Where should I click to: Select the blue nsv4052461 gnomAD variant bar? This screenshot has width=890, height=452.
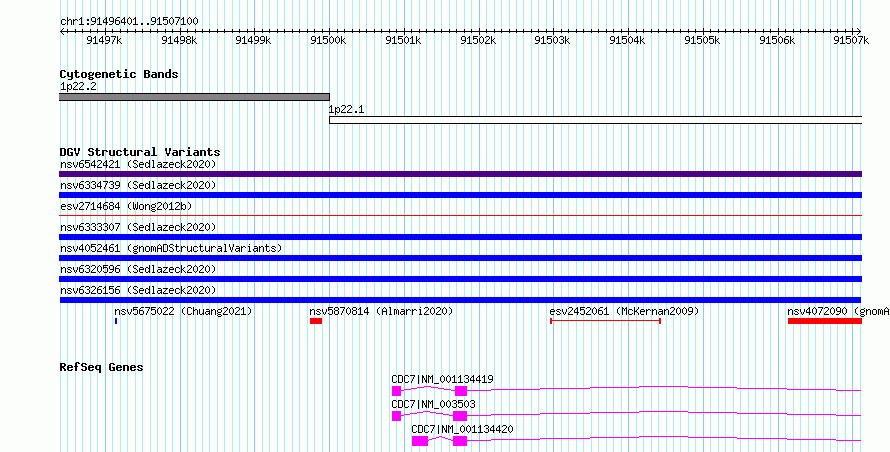pyautogui.click(x=460, y=258)
